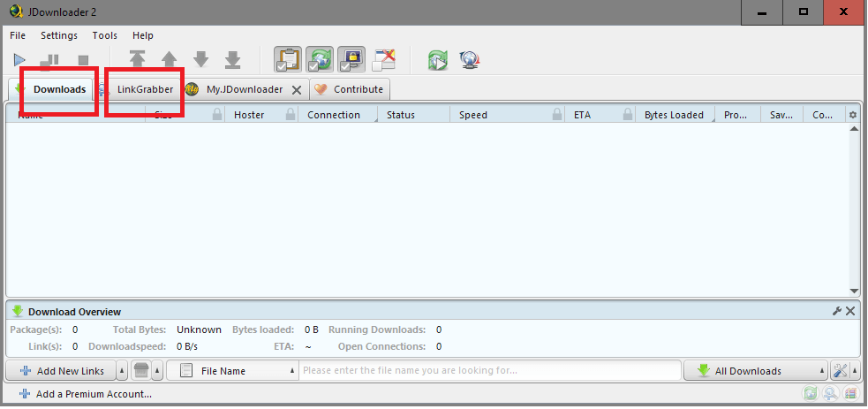
Task: Open the All Downloads filter dropdown
Action: 756,370
